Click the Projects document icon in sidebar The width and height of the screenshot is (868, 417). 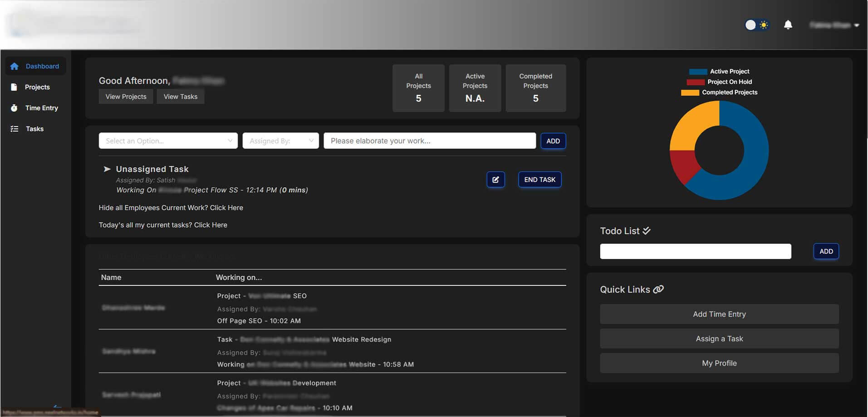[x=14, y=87]
